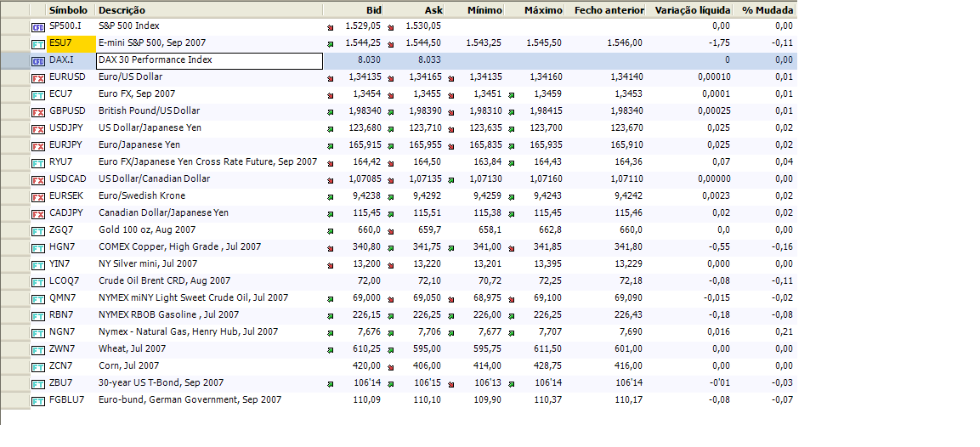Click the DAX 30 Performance Index edit field
Screen dimensions: 980x447
209,61
